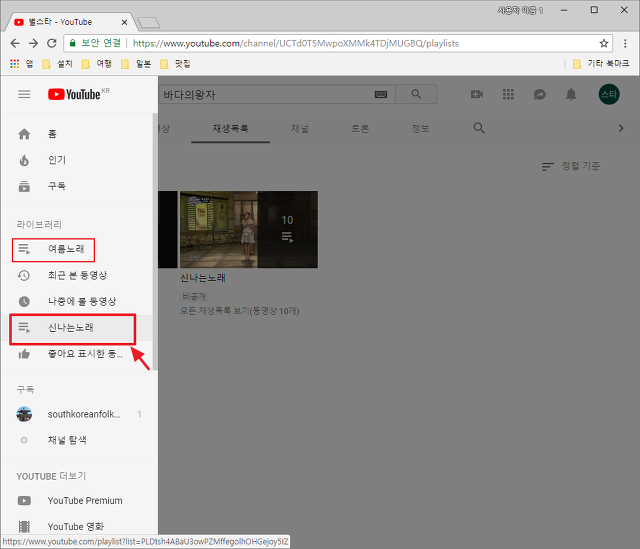Open the 정렬 기준 sort dropdown

click(x=571, y=166)
